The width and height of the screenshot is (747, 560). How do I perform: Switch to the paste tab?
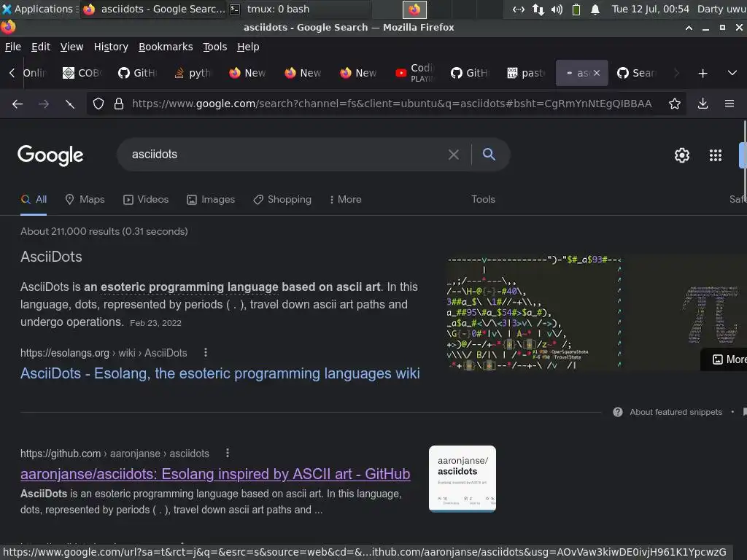tap(525, 73)
